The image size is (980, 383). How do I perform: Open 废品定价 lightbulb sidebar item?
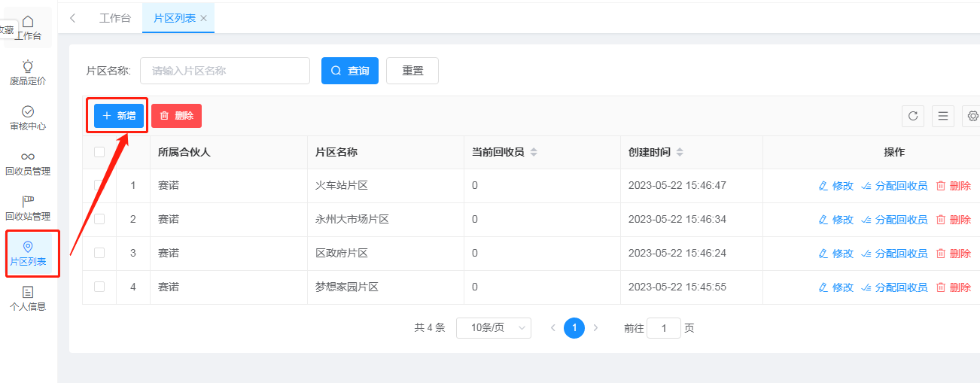click(28, 73)
